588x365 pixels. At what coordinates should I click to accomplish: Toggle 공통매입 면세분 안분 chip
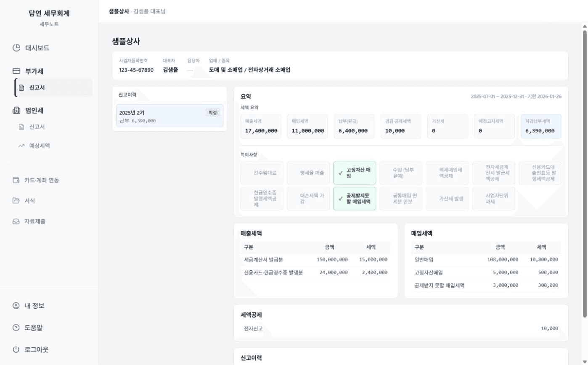pyautogui.click(x=401, y=198)
